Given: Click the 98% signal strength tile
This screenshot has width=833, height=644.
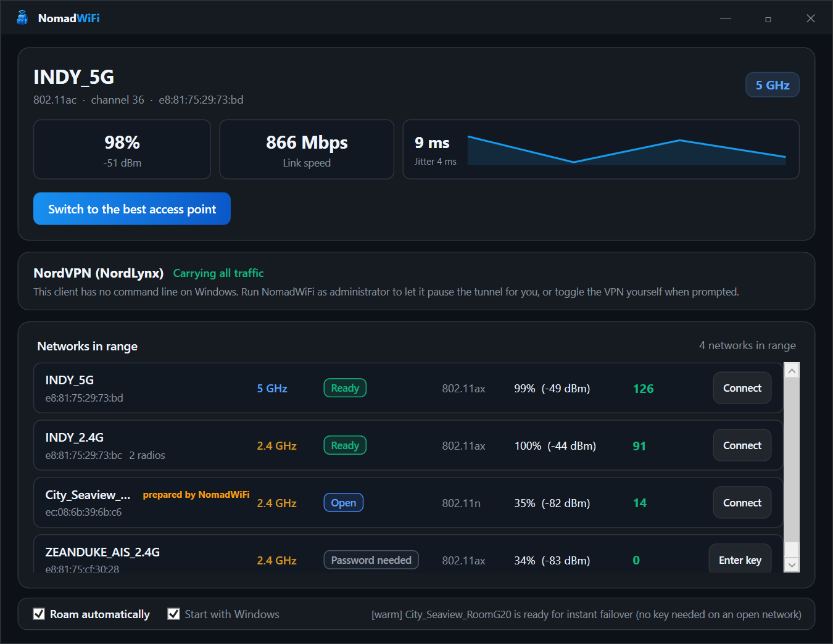Looking at the screenshot, I should [122, 149].
